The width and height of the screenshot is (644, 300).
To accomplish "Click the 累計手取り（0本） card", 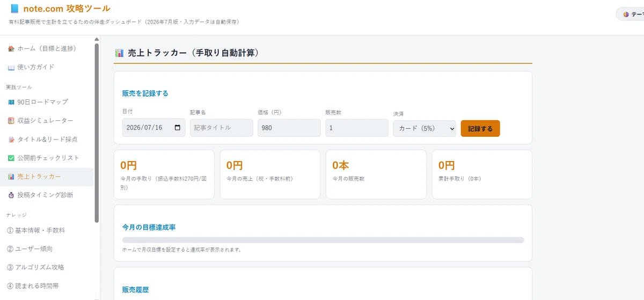I will pos(482,174).
